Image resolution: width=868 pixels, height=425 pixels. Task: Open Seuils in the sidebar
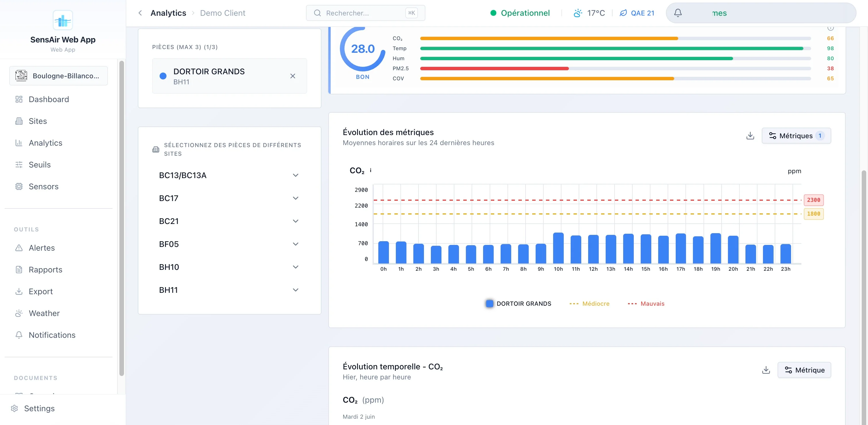(x=59, y=165)
